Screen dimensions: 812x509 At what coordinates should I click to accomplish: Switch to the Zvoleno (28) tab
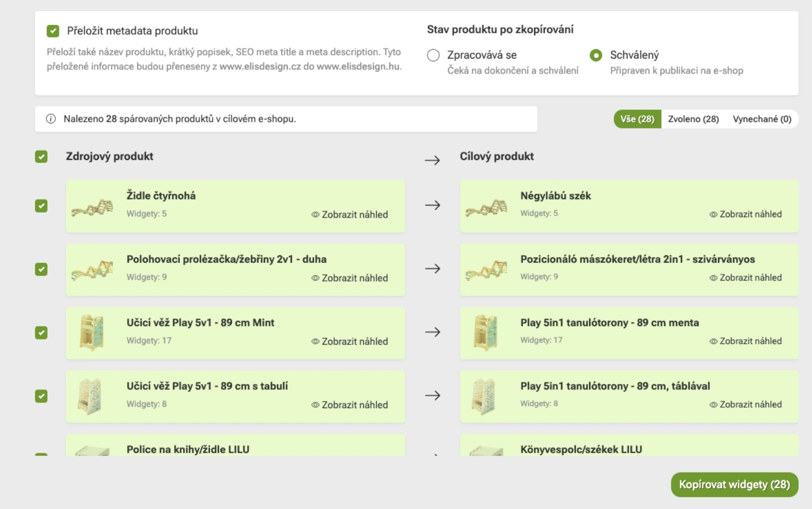[693, 119]
